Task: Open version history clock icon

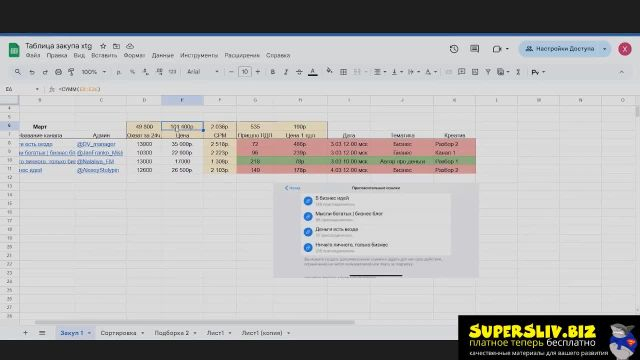Action: (x=454, y=49)
